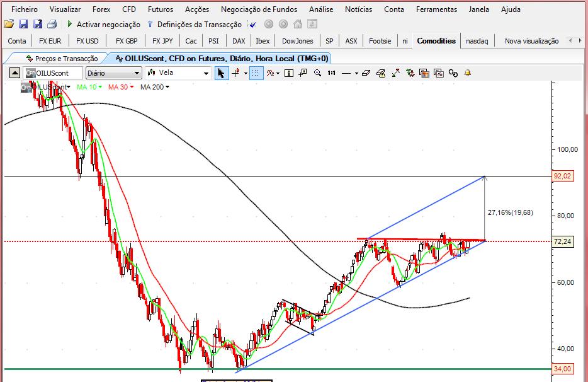Click Nova visualização tab
Image resolution: width=588 pixels, height=382 pixels.
point(531,41)
